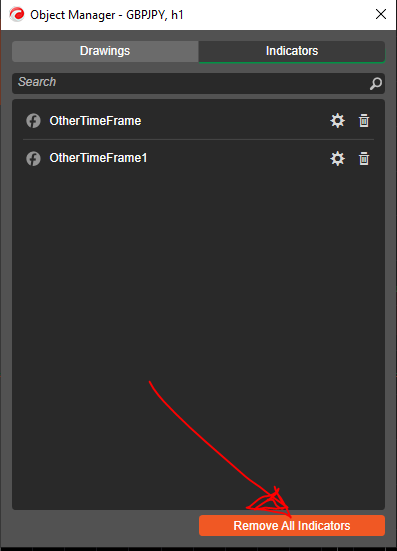
Task: Click Remove All Indicators button
Action: pyautogui.click(x=292, y=525)
